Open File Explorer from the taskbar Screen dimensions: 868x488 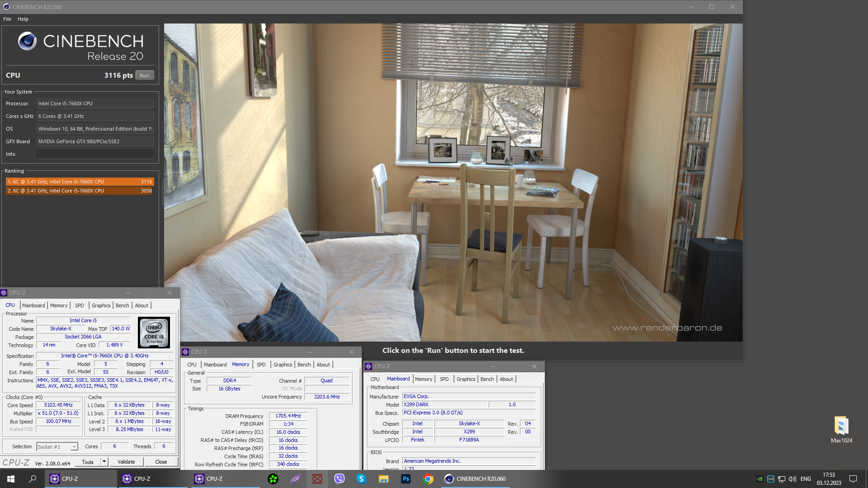pos(383,479)
